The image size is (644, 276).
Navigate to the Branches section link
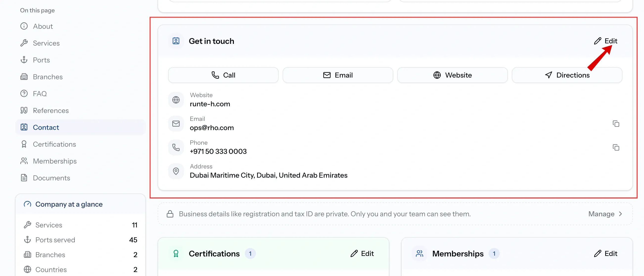click(80, 77)
